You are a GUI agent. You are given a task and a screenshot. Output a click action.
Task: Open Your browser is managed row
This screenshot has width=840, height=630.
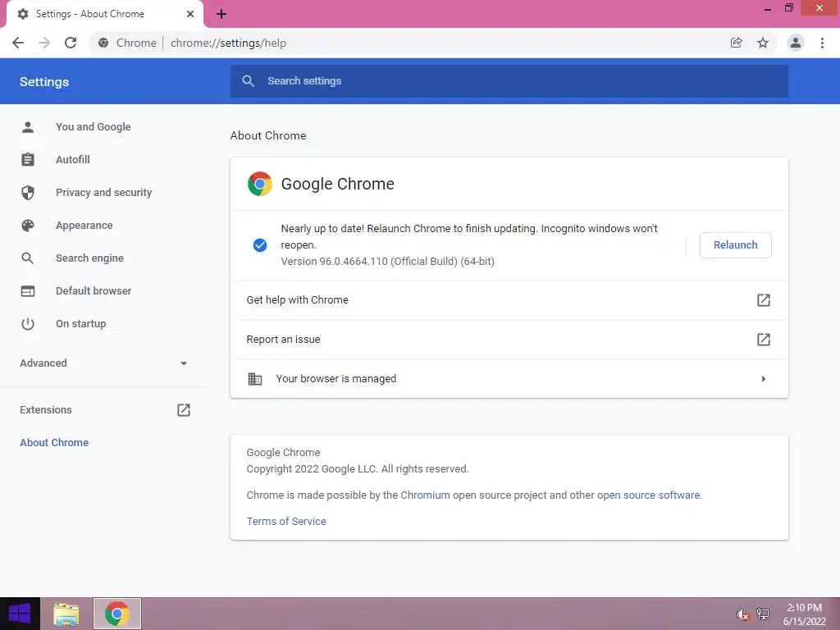[x=509, y=379]
